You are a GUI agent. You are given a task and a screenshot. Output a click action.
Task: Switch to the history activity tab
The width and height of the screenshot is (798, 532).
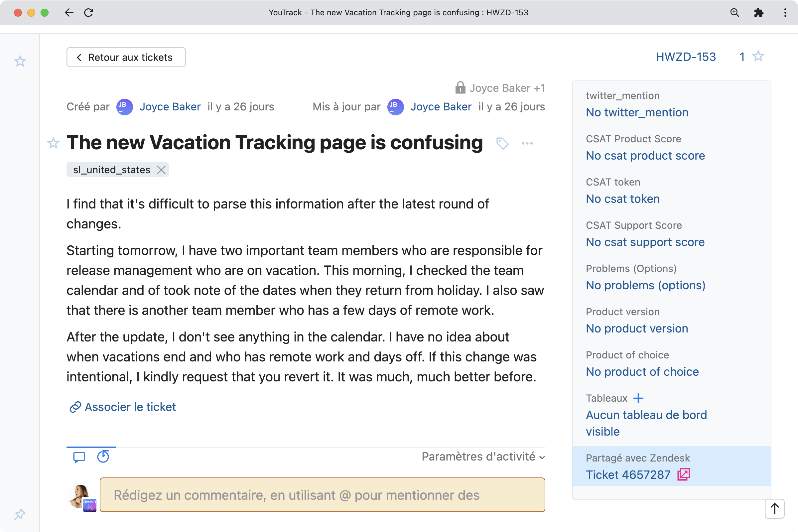(x=103, y=457)
